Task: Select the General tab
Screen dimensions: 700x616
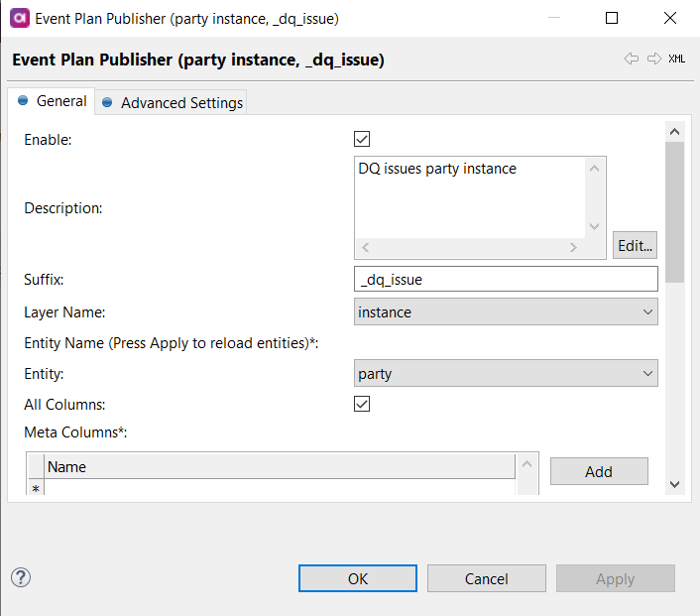Action: tap(53, 101)
